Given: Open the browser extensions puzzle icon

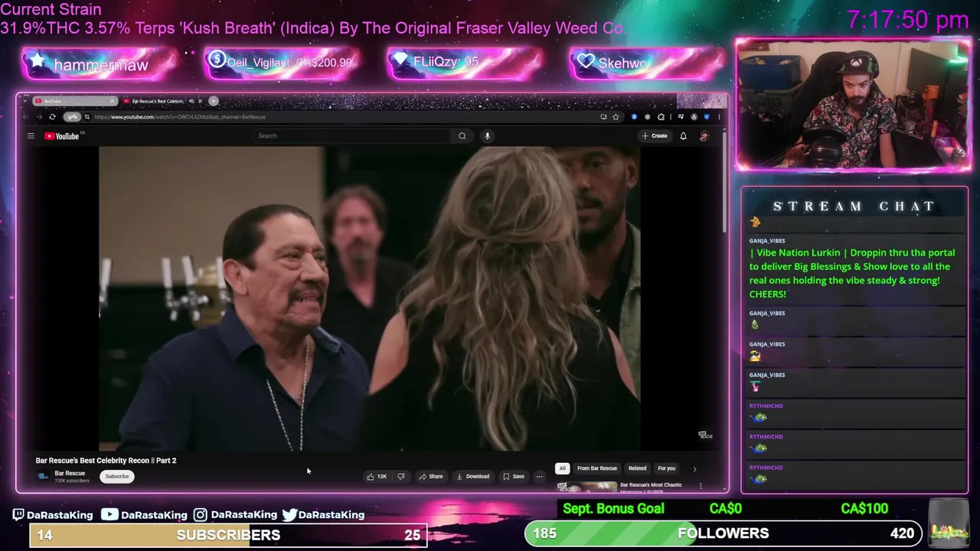Looking at the screenshot, I should click(661, 117).
